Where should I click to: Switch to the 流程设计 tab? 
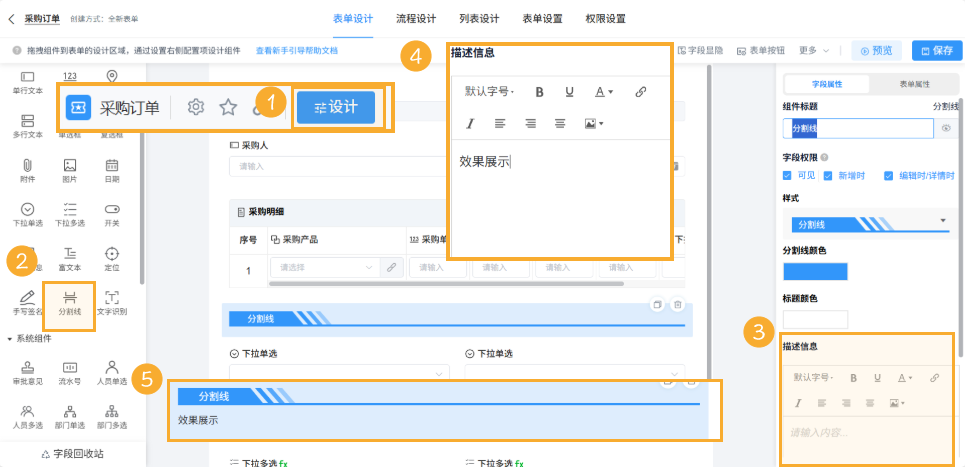click(x=416, y=18)
